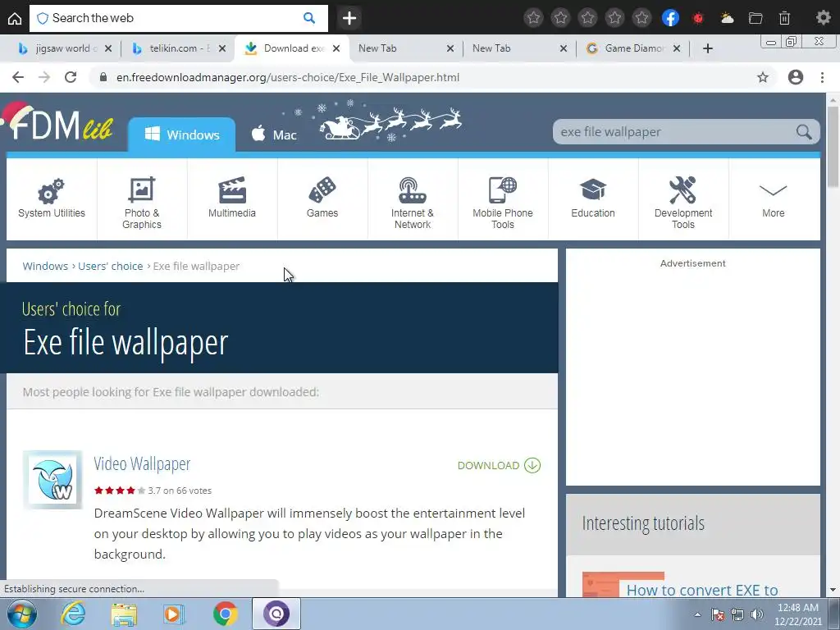The width and height of the screenshot is (840, 630).
Task: Open Google Chrome from the taskbar
Action: [x=226, y=614]
